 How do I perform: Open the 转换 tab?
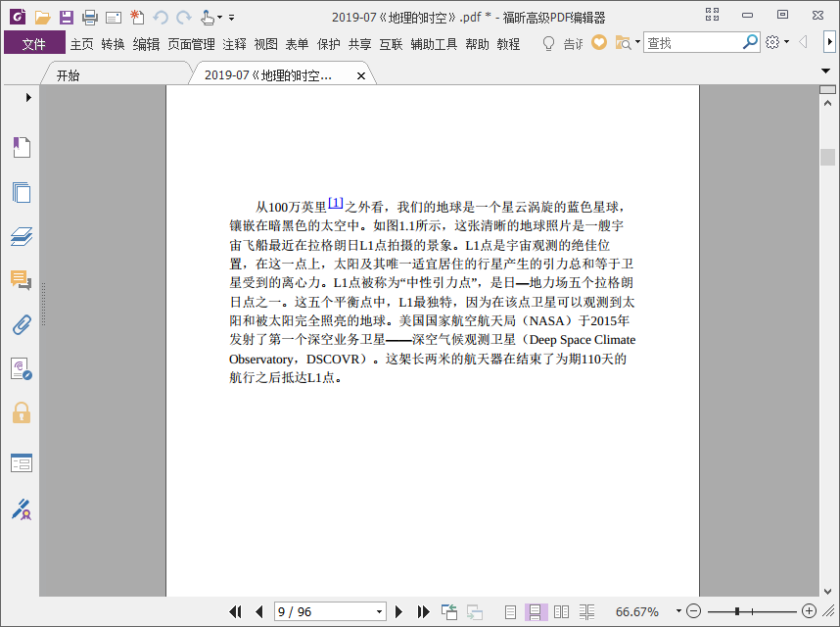click(113, 44)
